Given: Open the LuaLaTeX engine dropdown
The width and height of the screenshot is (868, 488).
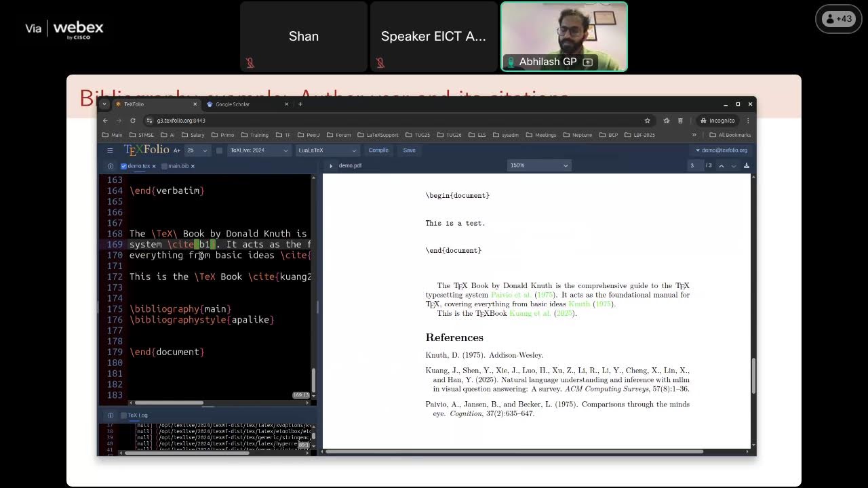Looking at the screenshot, I should 327,150.
